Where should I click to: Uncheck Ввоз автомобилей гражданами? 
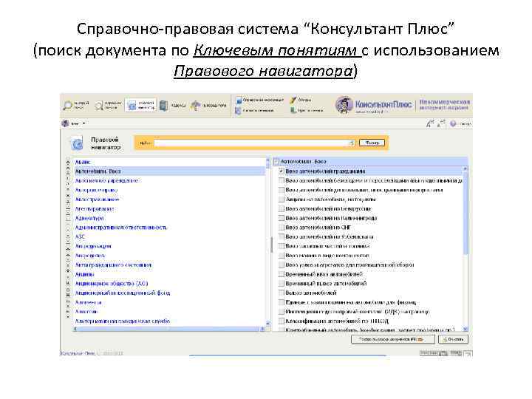tap(282, 171)
